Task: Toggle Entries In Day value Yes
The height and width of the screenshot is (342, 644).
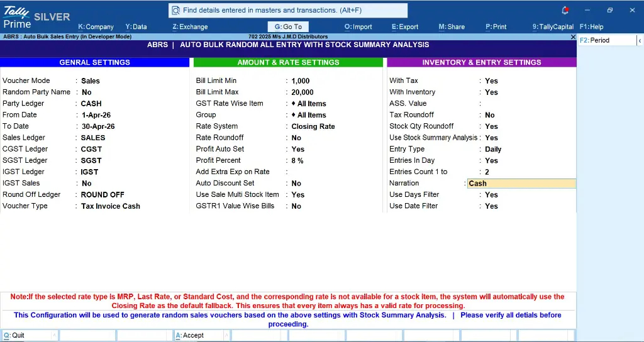Action: (491, 160)
